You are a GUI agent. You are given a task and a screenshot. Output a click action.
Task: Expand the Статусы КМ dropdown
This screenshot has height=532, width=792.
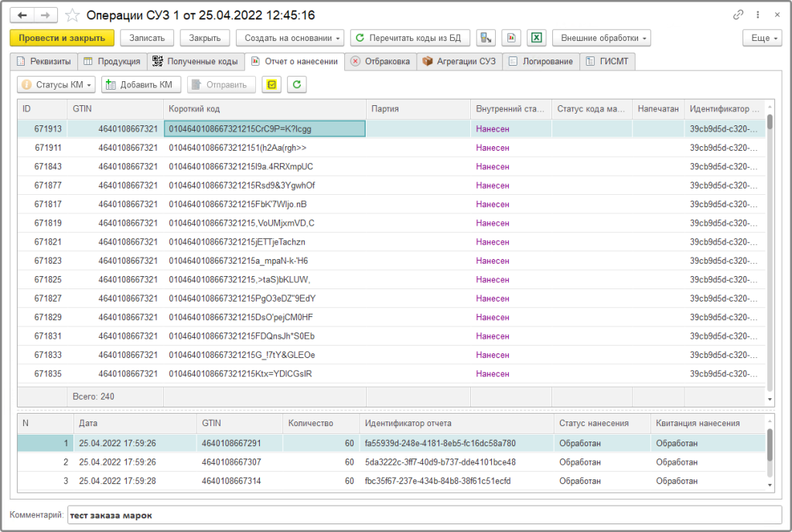[x=56, y=84]
